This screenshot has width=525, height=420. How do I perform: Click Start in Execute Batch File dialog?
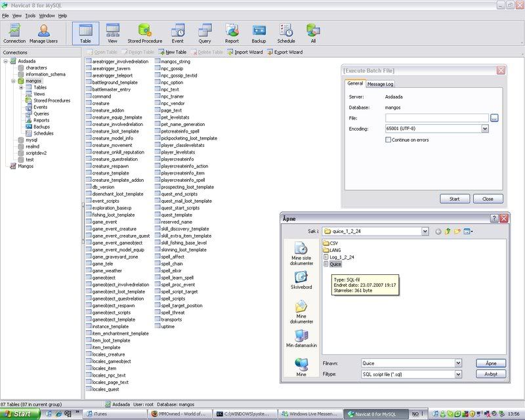coord(455,199)
